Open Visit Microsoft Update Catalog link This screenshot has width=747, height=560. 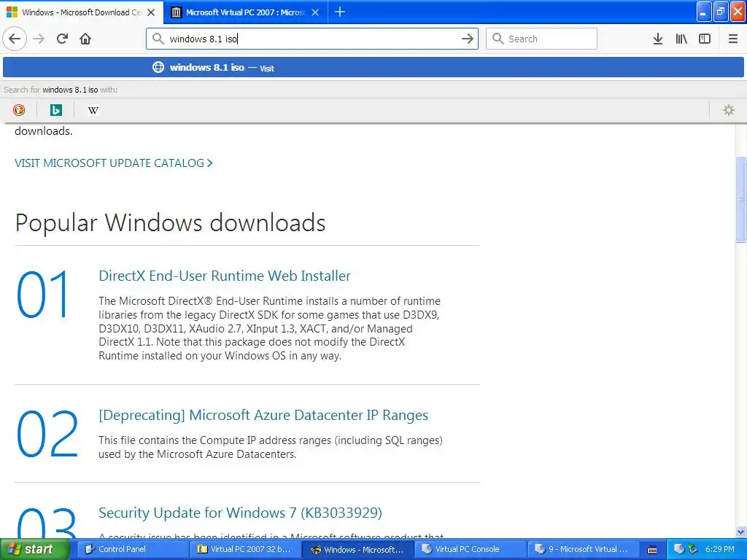(113, 163)
